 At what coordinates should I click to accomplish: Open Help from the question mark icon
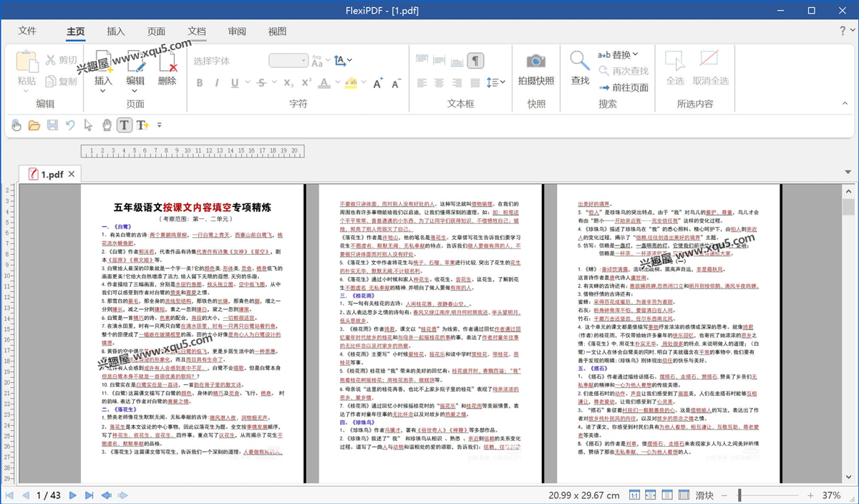point(843,31)
